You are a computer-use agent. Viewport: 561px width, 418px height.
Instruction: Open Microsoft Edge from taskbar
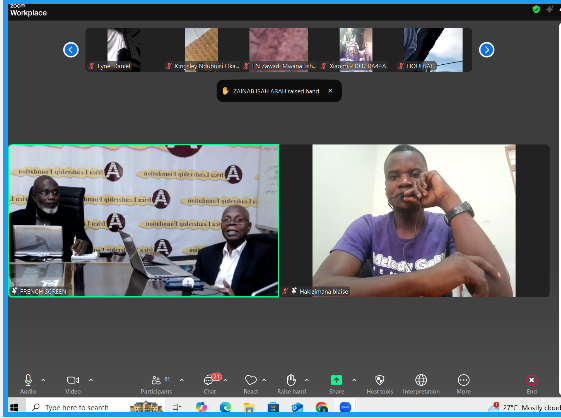pos(225,407)
